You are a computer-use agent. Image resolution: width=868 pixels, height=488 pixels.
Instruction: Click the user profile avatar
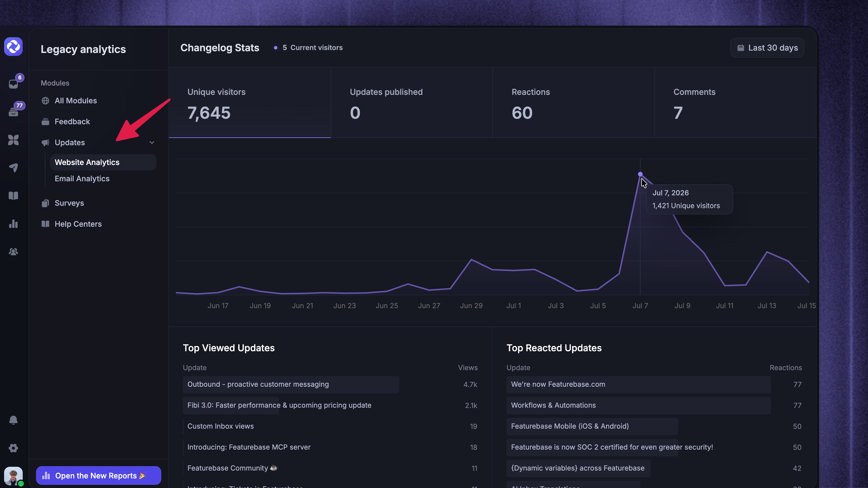tap(13, 476)
